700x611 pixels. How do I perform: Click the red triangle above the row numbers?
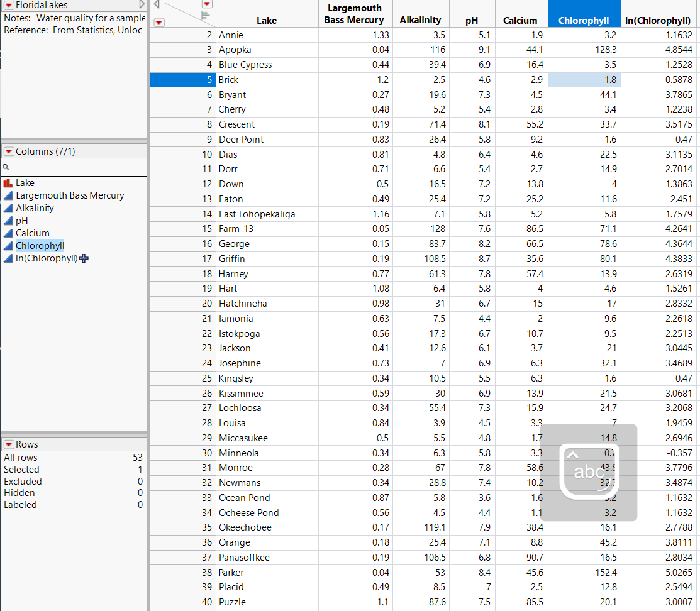point(158,22)
